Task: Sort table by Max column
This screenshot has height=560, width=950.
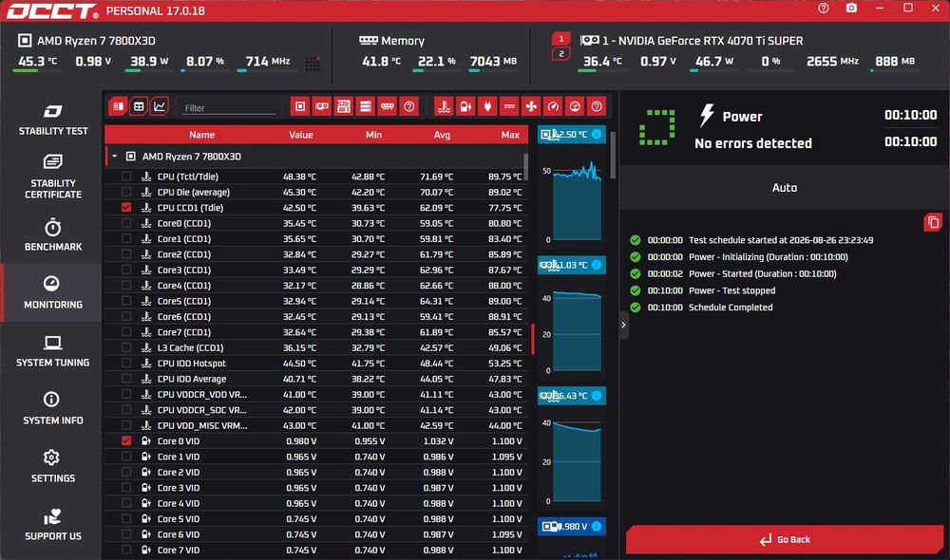Action: coord(510,135)
